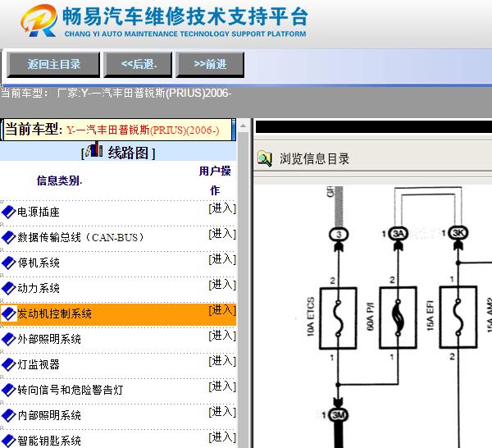Select the 动力系统 entry
Screen dimensions: 492x448
[x=39, y=289]
